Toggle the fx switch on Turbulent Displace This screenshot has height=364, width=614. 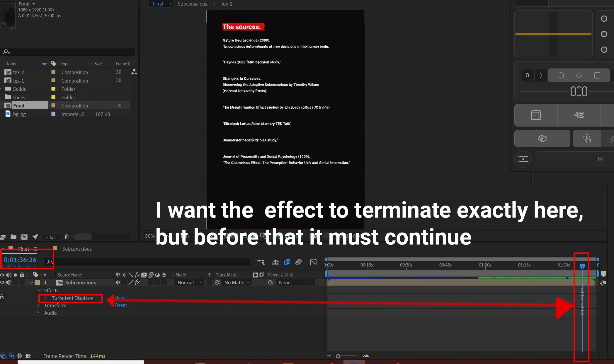(x=2, y=297)
